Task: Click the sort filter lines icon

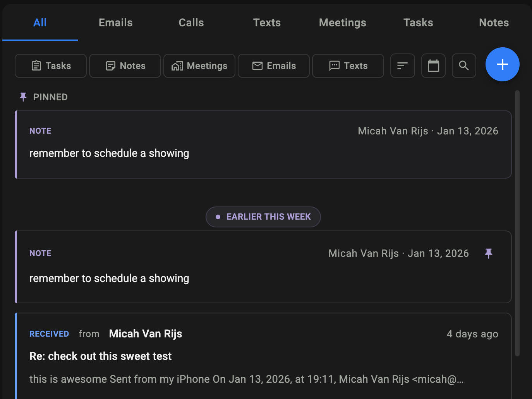Action: (402, 66)
